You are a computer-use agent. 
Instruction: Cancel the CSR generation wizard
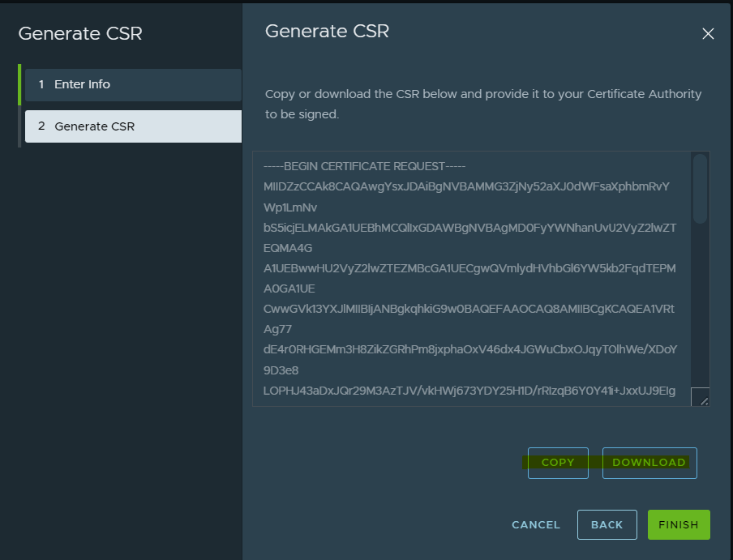click(x=536, y=525)
